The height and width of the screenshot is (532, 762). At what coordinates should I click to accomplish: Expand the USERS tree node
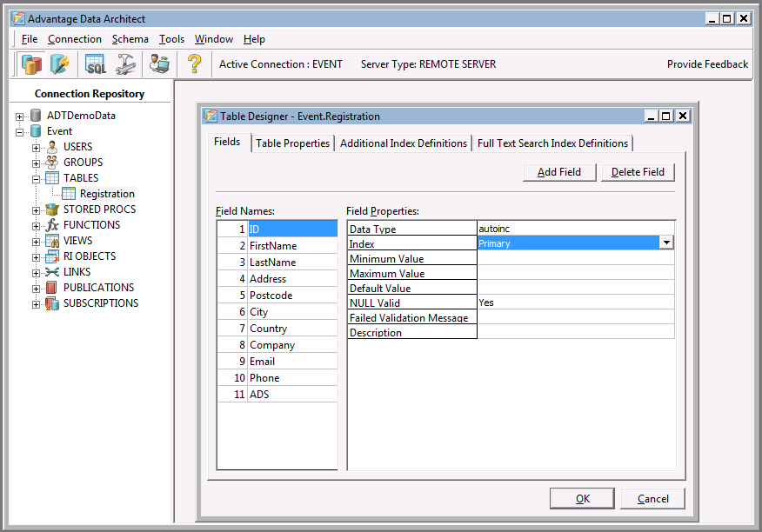pos(36,146)
